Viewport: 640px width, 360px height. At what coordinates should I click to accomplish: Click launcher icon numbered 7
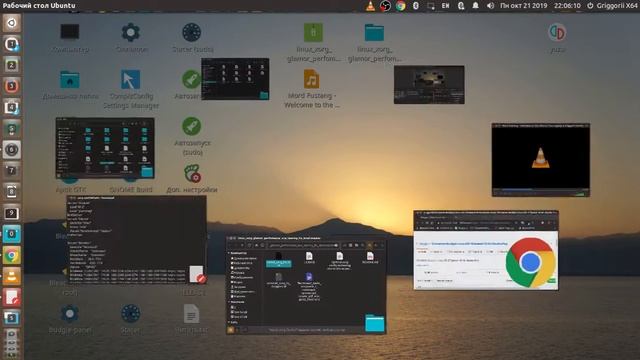[11, 171]
